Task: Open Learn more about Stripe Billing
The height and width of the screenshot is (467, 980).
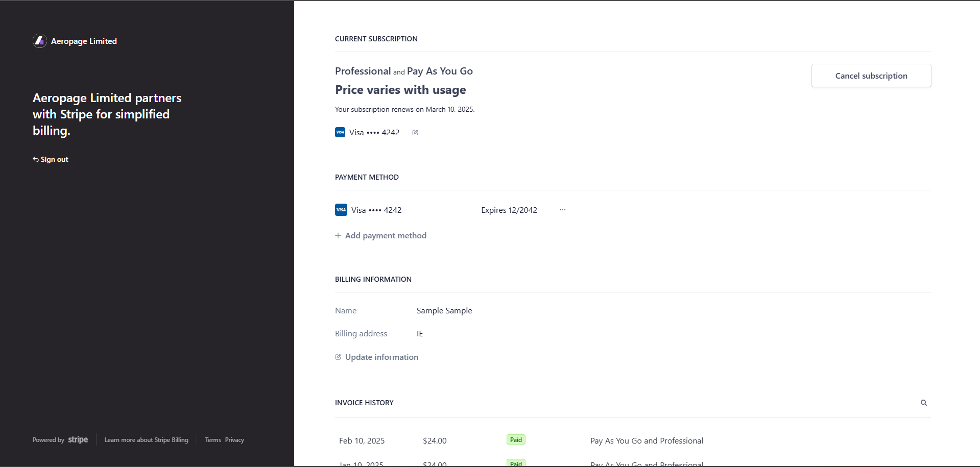Action: (147, 440)
